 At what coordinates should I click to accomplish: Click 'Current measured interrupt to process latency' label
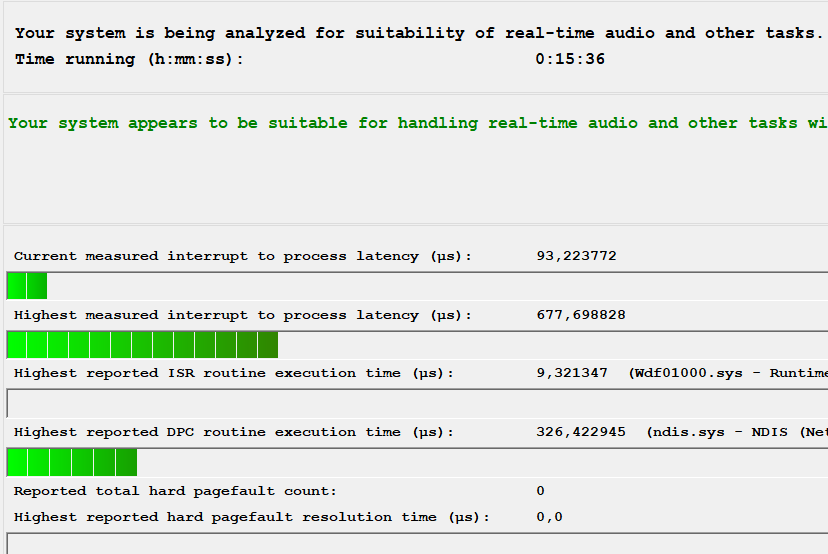242,256
